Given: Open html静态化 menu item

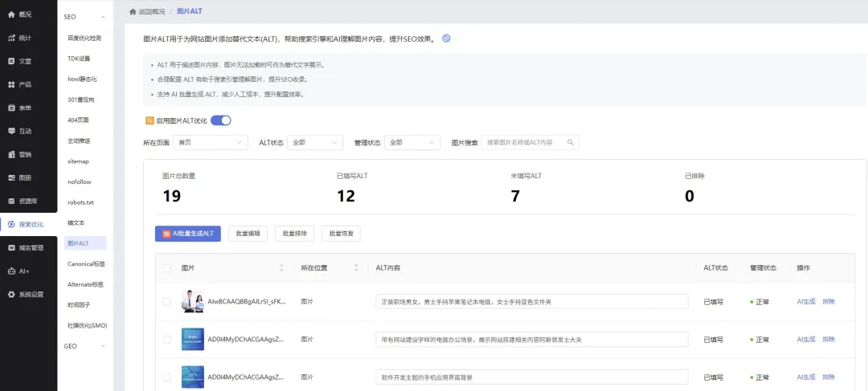Looking at the screenshot, I should tap(84, 79).
